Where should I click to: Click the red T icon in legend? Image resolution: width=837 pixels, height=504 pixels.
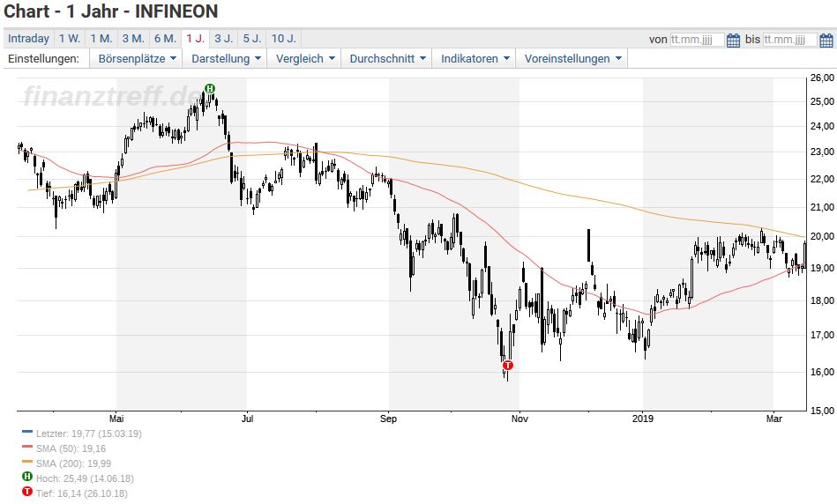[x=27, y=491]
